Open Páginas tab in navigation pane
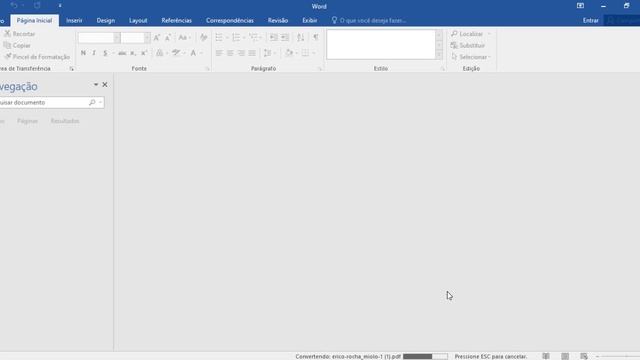The width and height of the screenshot is (640, 360). click(27, 121)
